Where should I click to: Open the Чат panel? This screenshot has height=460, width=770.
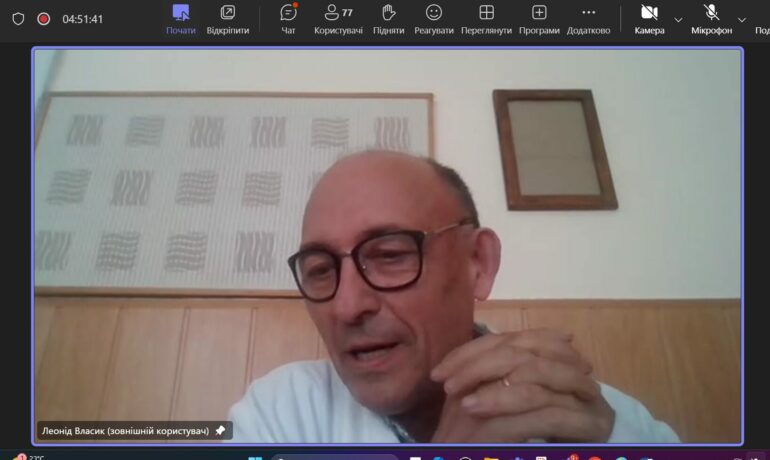point(288,18)
